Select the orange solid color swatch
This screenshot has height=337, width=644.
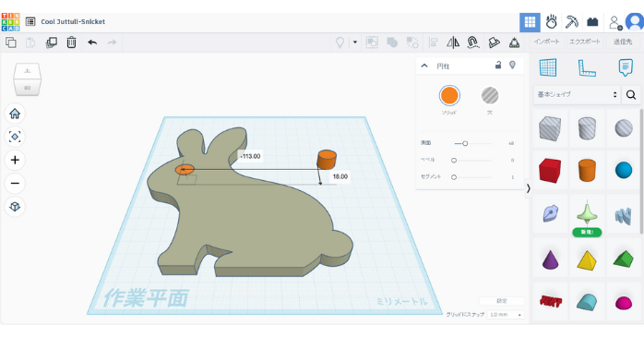[449, 95]
